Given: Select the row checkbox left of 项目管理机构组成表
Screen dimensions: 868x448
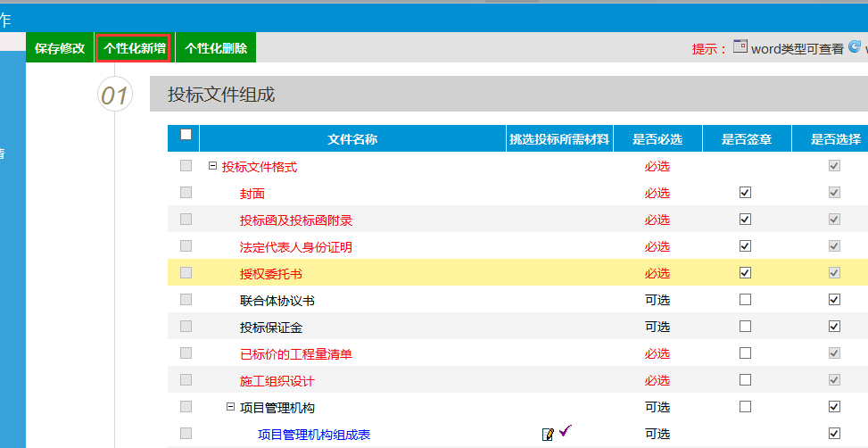Looking at the screenshot, I should tap(186, 433).
